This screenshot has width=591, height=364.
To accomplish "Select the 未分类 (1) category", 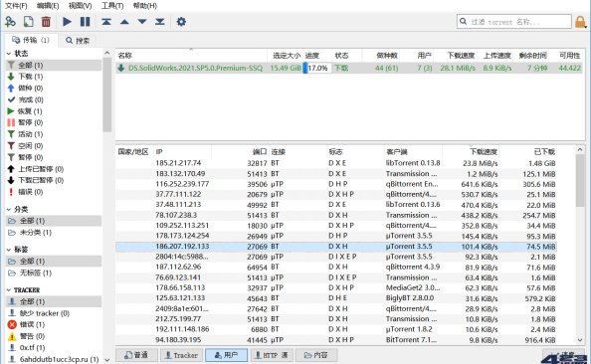I will [x=54, y=233].
